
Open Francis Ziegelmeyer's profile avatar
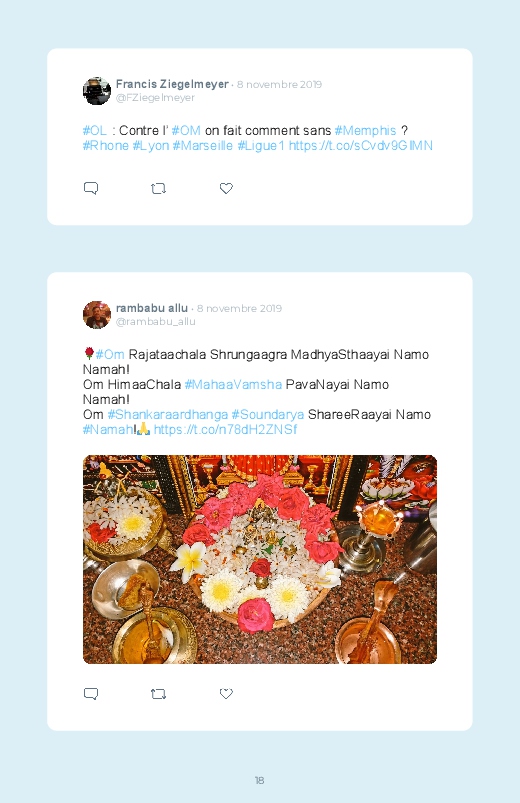point(97,91)
